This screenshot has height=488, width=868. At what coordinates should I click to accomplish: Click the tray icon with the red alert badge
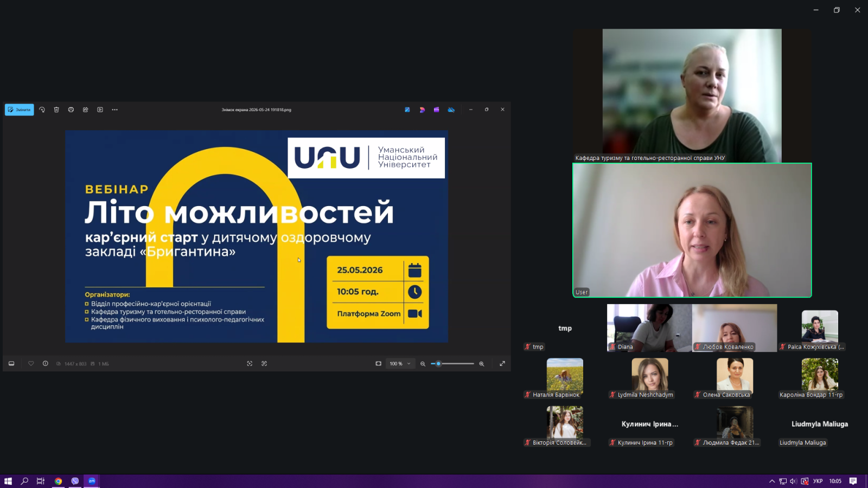(x=805, y=481)
